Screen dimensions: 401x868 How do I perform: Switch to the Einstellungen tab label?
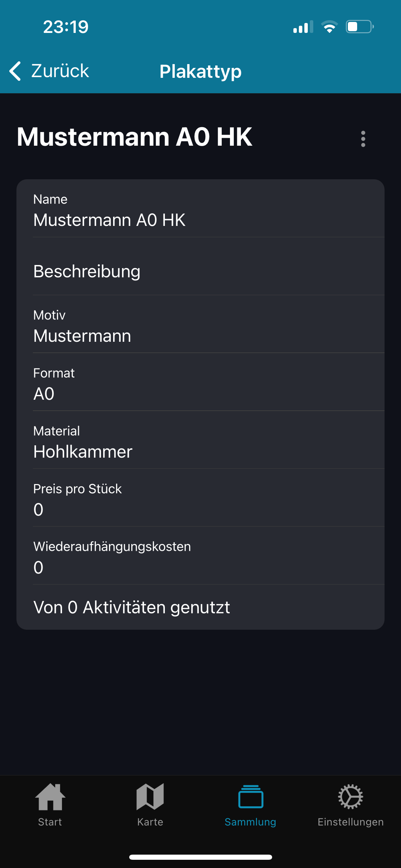[350, 822]
